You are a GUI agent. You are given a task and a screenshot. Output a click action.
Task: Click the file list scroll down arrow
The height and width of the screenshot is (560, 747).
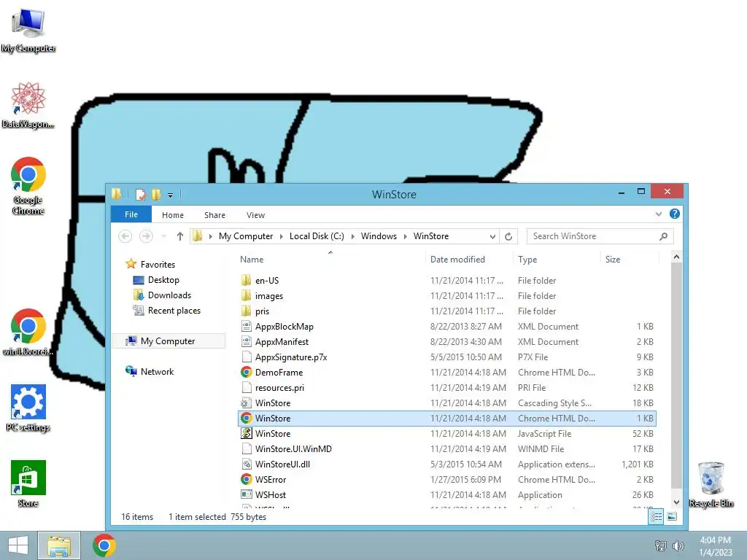676,502
